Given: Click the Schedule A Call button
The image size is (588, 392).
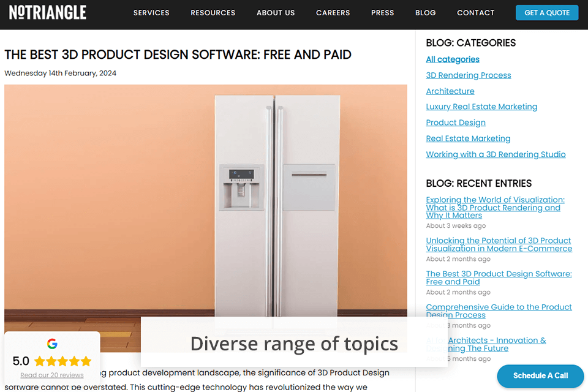Looking at the screenshot, I should pos(540,375).
